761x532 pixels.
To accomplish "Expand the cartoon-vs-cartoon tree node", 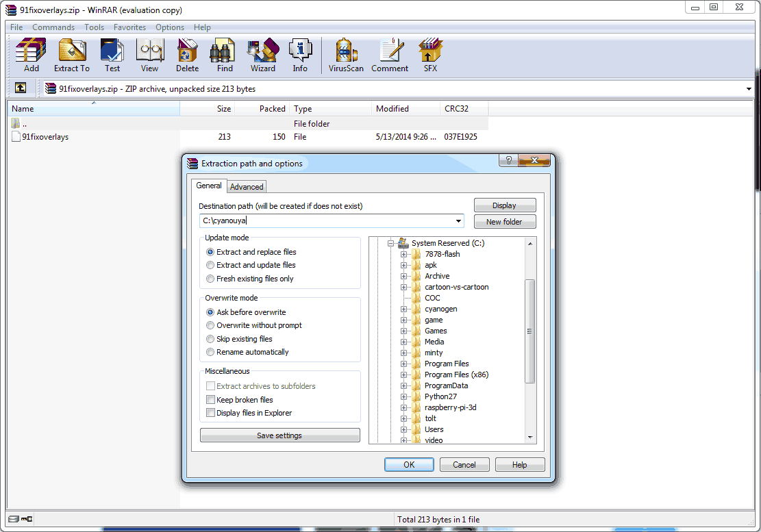I will pyautogui.click(x=403, y=287).
